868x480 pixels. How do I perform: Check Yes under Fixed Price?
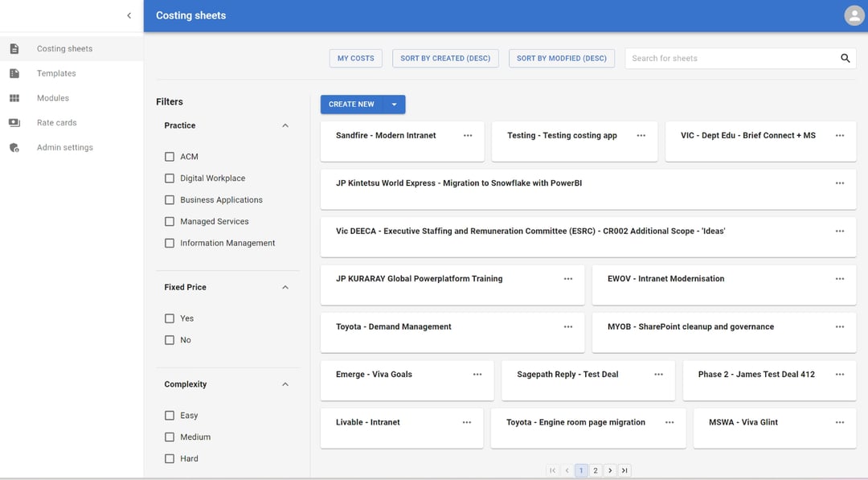pyautogui.click(x=170, y=318)
